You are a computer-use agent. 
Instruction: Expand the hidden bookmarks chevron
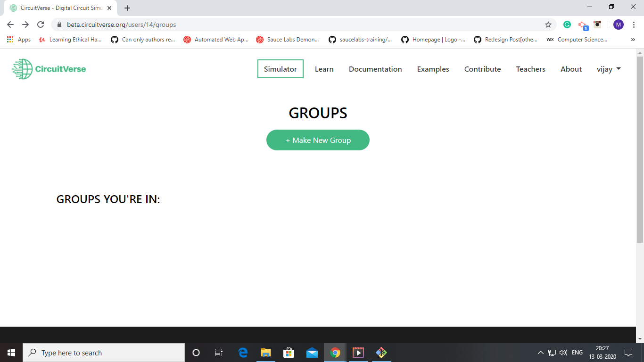click(x=633, y=40)
